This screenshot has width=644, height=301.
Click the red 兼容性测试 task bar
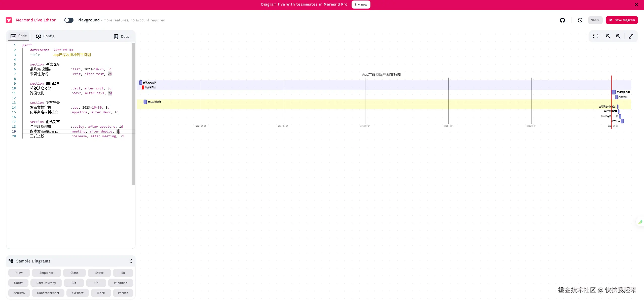[x=143, y=87]
